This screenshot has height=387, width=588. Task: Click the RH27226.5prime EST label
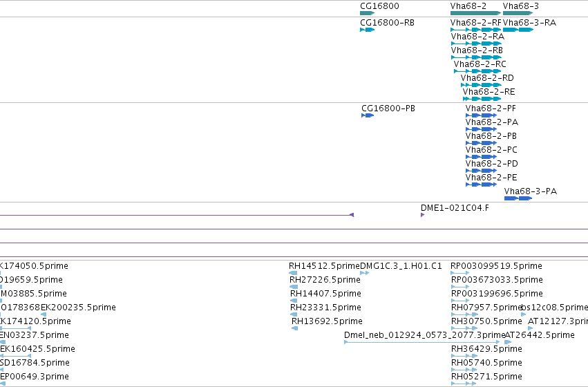tap(325, 280)
